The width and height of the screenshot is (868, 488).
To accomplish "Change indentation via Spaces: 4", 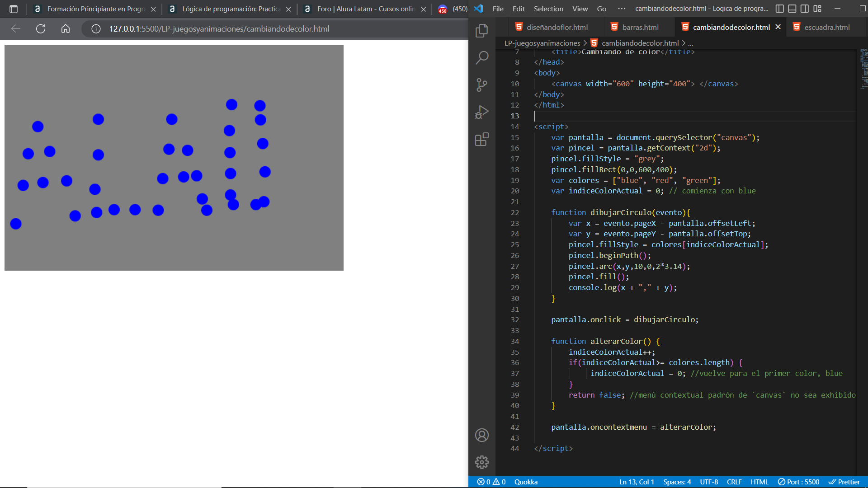I will click(677, 482).
